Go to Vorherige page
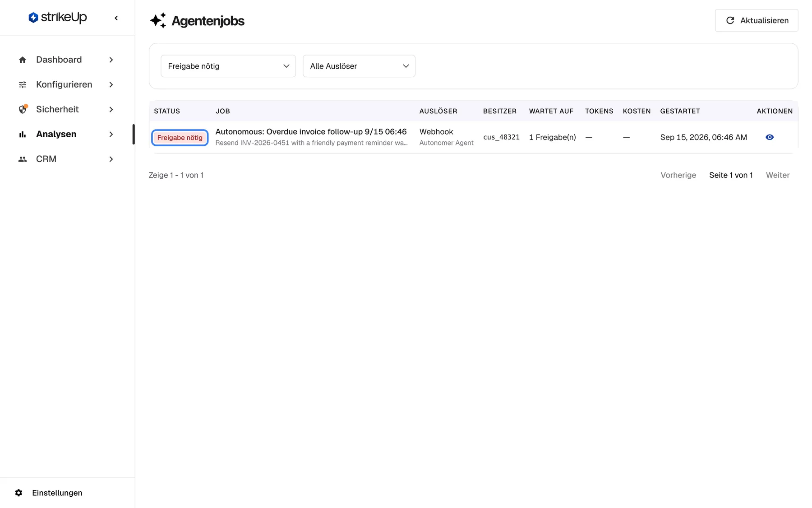 click(x=678, y=175)
